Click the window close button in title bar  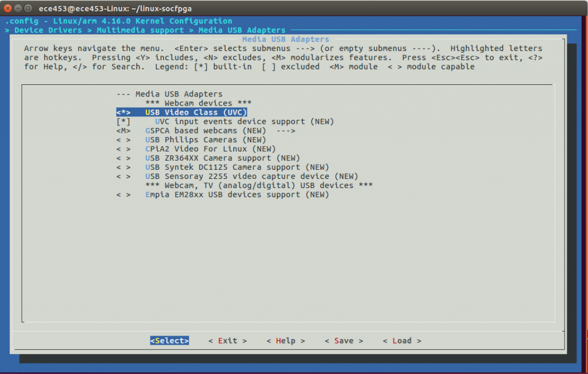click(x=7, y=9)
